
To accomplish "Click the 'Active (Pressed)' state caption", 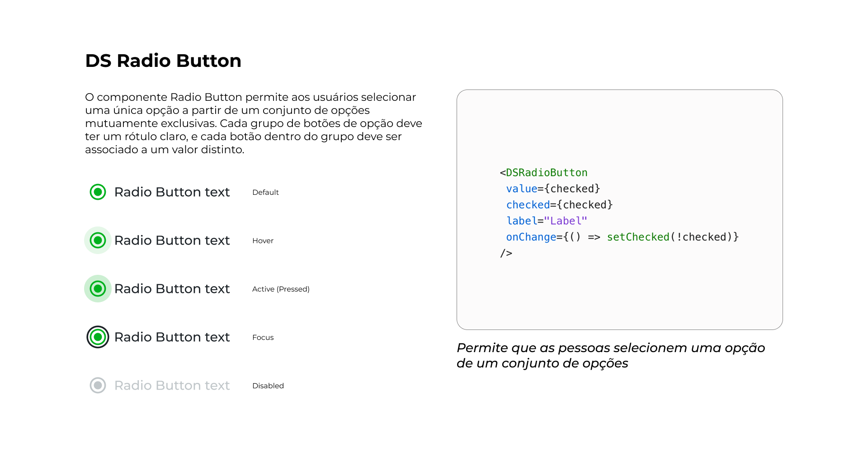I will [281, 289].
